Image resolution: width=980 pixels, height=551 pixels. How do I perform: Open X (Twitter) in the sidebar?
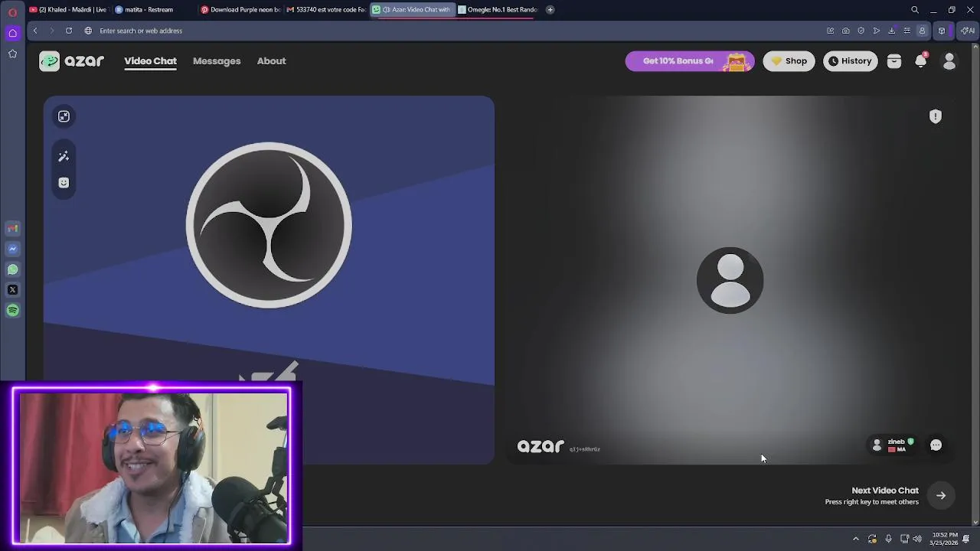tap(12, 290)
